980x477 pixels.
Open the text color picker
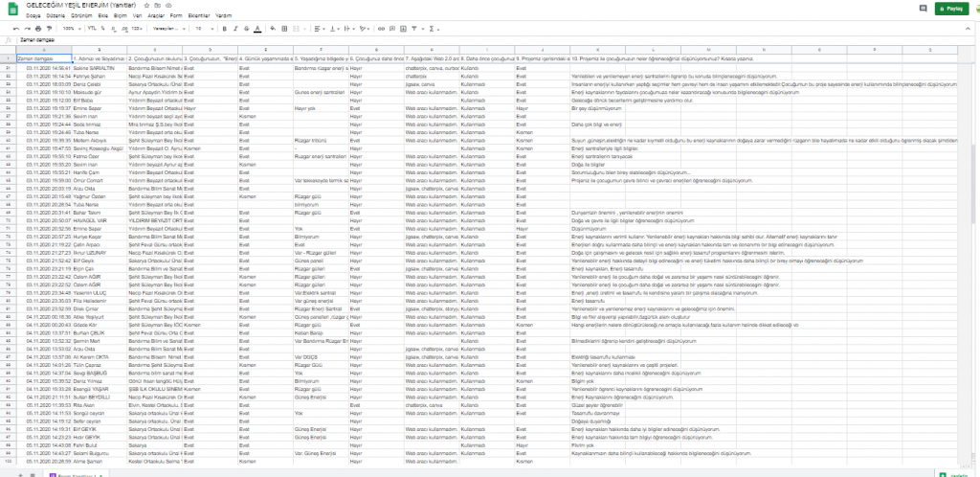tap(257, 29)
